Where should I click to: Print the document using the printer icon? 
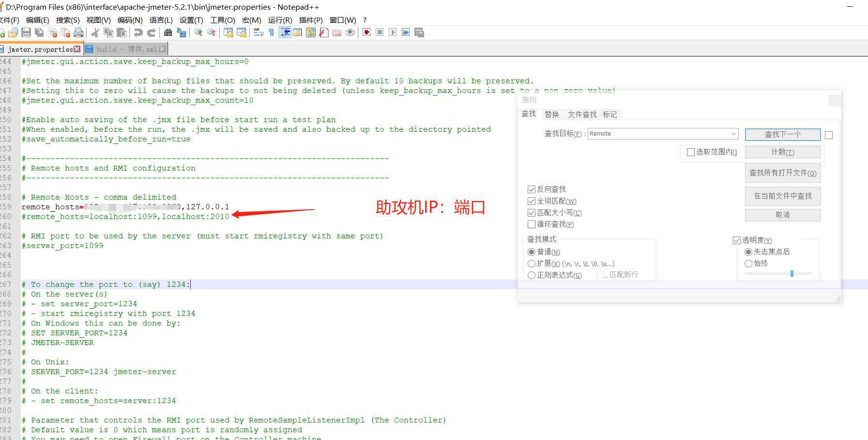point(78,32)
